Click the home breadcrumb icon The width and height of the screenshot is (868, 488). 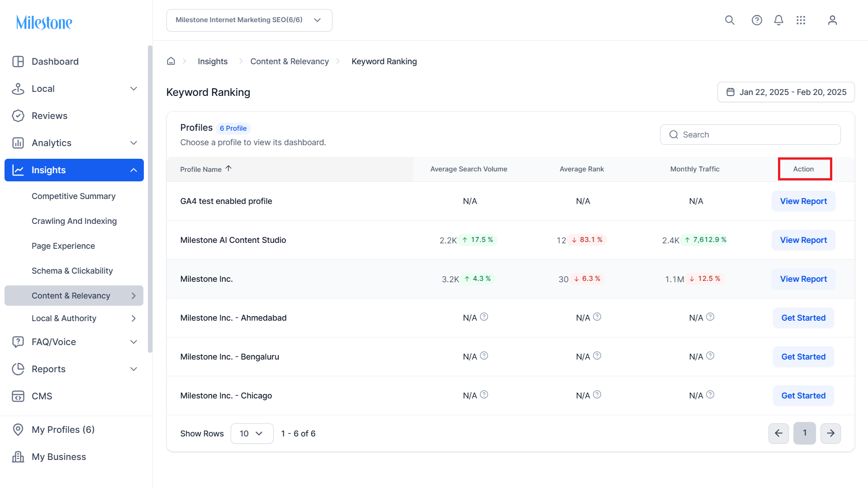171,61
